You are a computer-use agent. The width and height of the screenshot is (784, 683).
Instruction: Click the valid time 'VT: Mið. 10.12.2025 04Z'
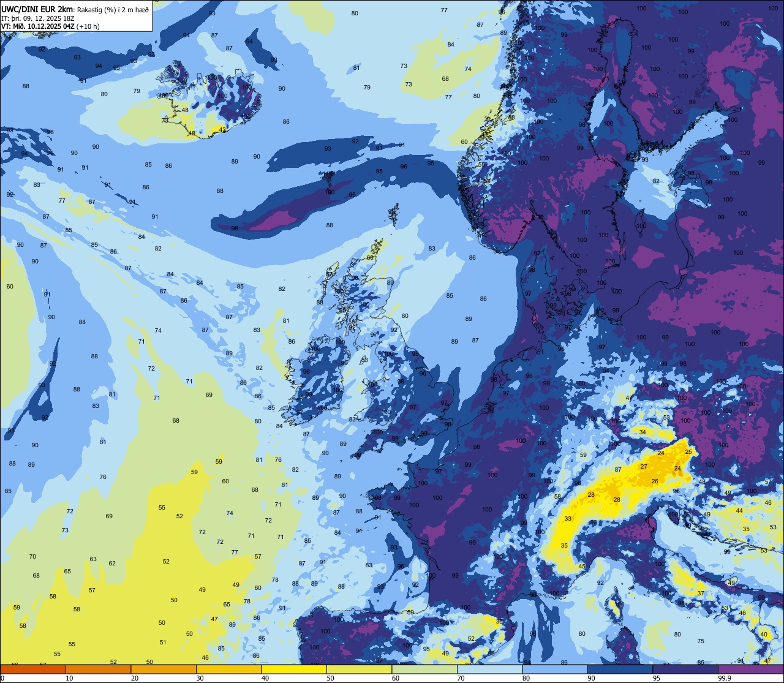[38, 26]
